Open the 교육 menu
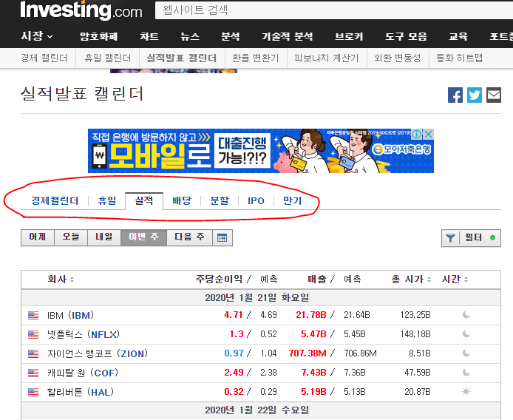 pyautogui.click(x=458, y=36)
